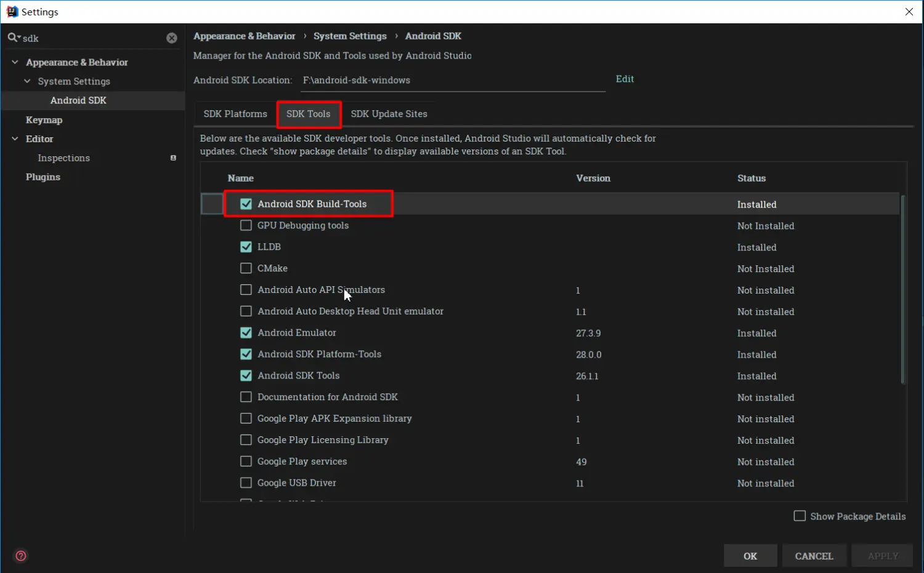The image size is (924, 573).
Task: Check Google USB Driver checkbox
Action: click(246, 483)
